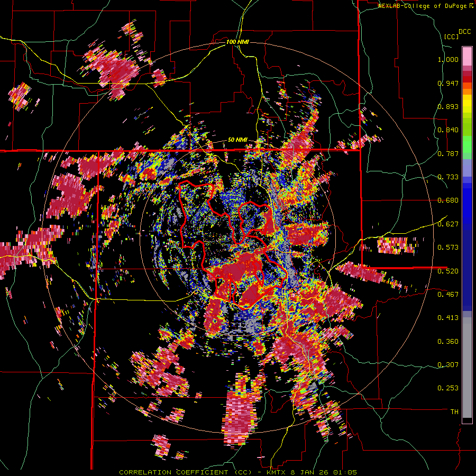The image size is (476, 476).
Task: Click the 0.360 value on the color scale
Action: tap(448, 342)
